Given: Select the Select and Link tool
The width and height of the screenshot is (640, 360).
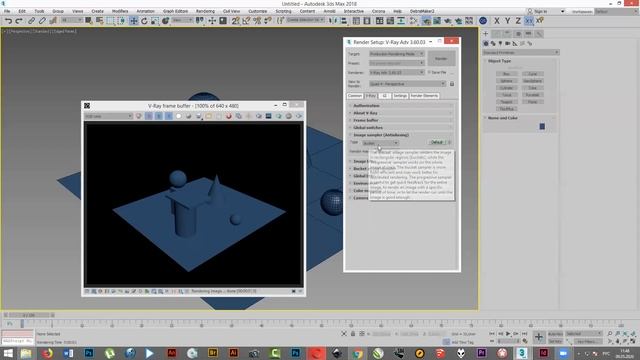Looking at the screenshot, I should pyautogui.click(x=31, y=21).
